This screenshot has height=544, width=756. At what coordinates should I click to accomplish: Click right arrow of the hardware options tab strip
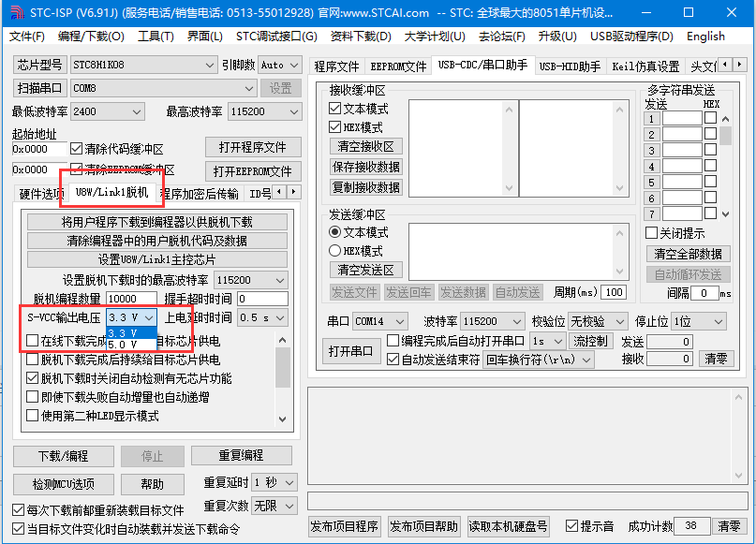pyautogui.click(x=293, y=192)
